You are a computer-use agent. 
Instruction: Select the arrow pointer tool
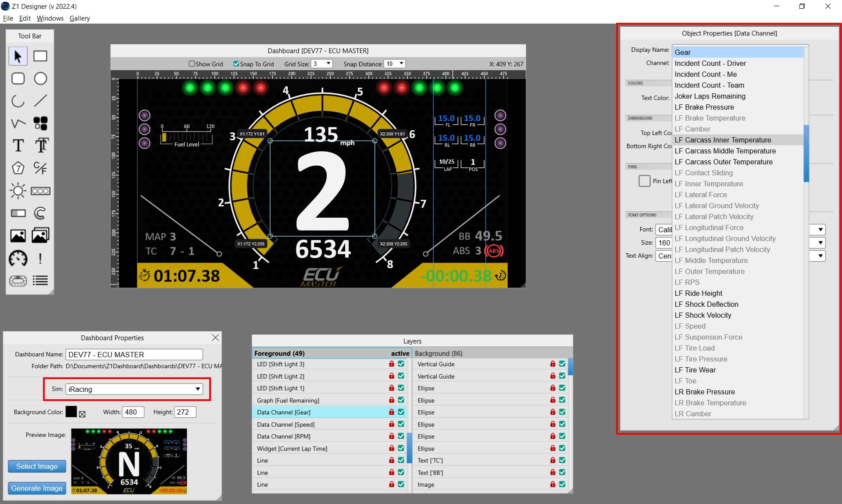pos(18,56)
